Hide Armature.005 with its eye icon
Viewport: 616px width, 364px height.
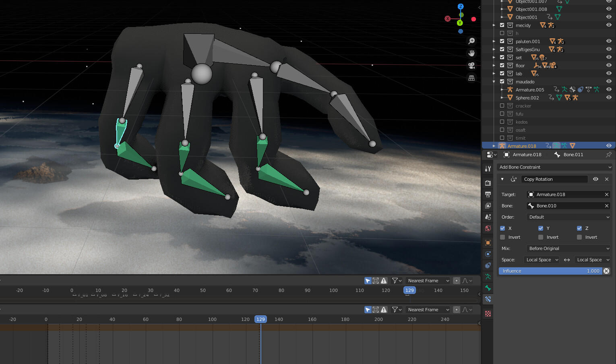[609, 89]
